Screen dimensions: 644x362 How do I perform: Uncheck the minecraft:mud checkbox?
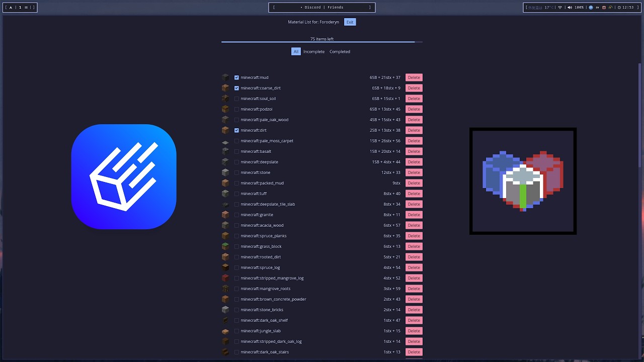coord(236,77)
